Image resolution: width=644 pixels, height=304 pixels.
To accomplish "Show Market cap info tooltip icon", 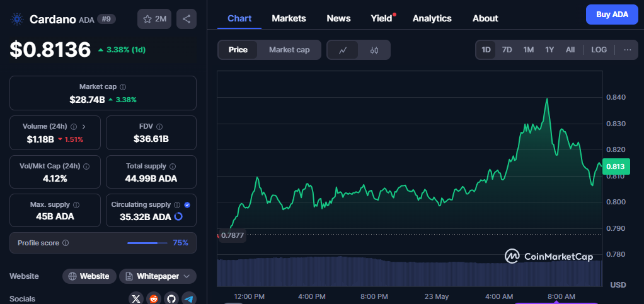I will 123,87.
